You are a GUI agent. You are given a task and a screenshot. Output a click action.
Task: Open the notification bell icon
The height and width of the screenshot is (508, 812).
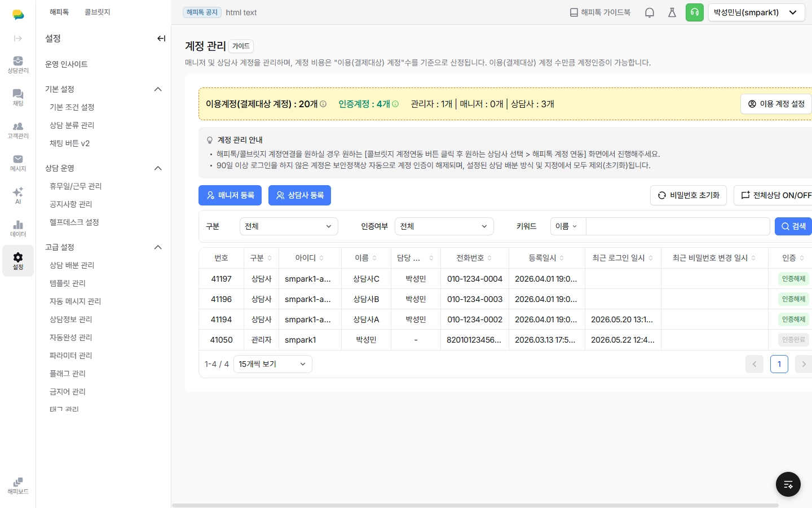[650, 12]
